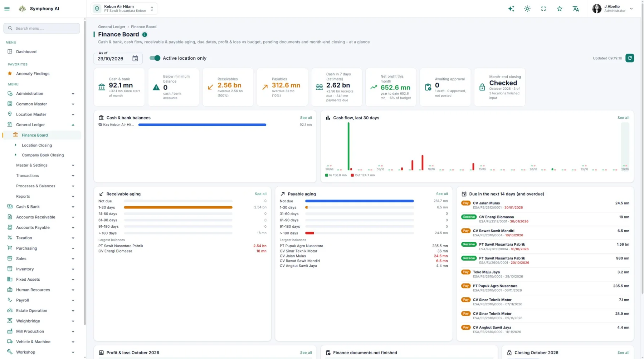644x359 pixels.
Task: Click the General Ledger breadcrumb link
Action: pos(112,27)
